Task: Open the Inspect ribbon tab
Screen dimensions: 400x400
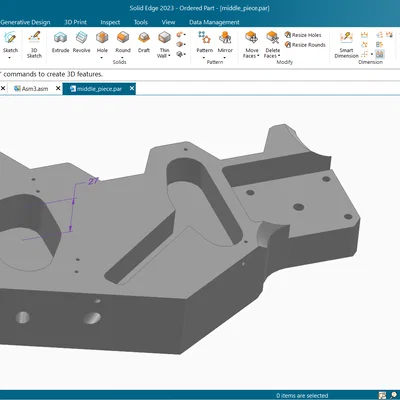Action: 110,22
